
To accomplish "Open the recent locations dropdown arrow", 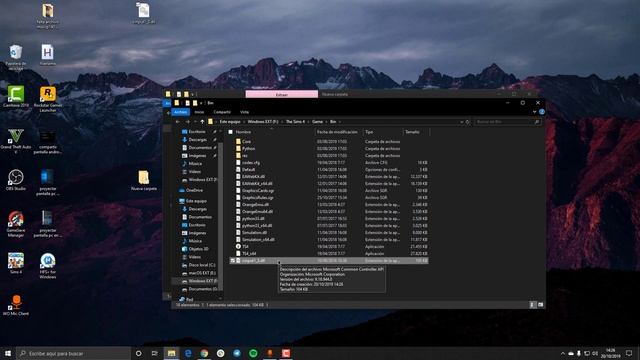I will pos(195,122).
